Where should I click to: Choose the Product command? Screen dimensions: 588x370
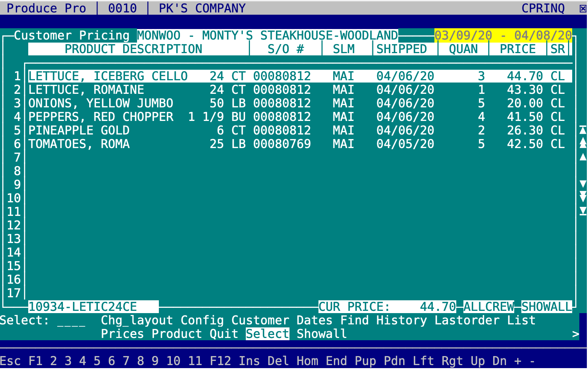click(x=177, y=334)
